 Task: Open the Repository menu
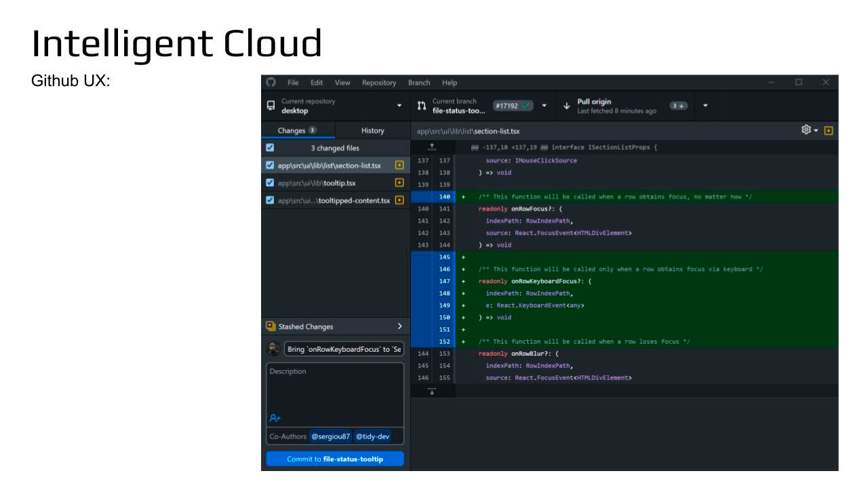(x=378, y=83)
